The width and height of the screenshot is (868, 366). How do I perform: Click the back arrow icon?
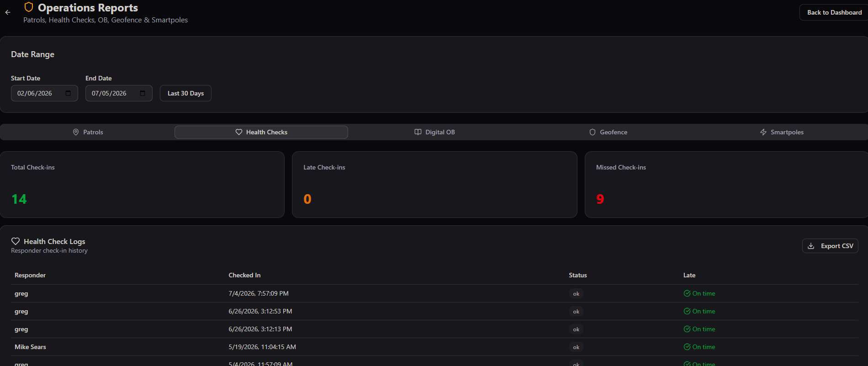(8, 12)
